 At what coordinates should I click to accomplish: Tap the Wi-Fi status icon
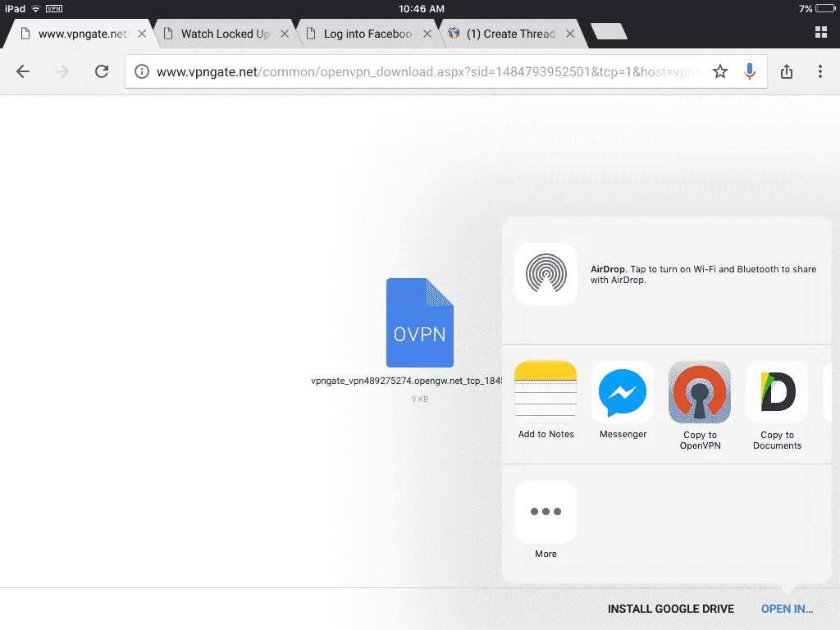[35, 8]
